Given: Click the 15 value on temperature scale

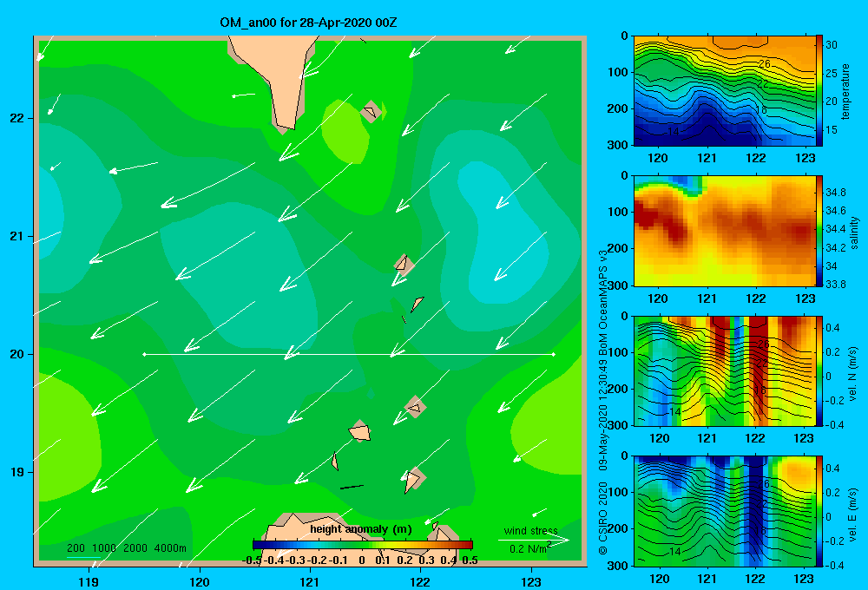Looking at the screenshot, I should click(832, 130).
